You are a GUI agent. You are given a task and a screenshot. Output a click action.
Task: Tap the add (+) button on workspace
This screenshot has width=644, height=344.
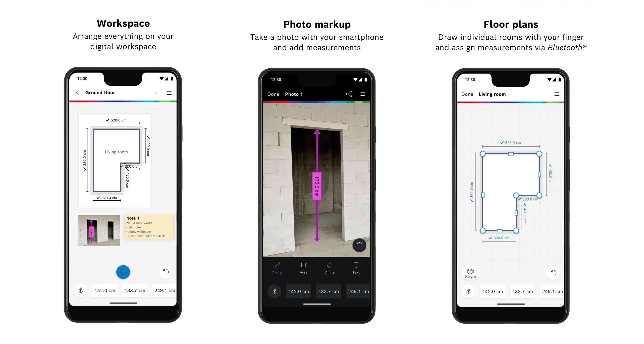click(x=123, y=272)
